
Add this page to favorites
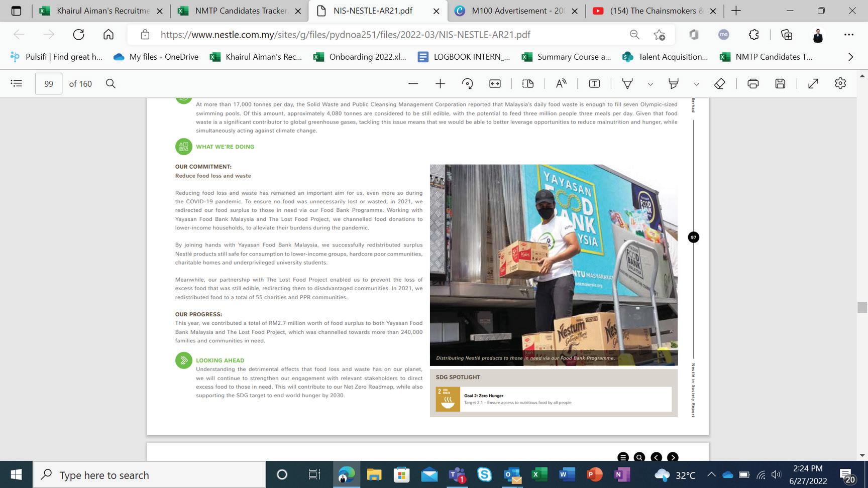659,34
